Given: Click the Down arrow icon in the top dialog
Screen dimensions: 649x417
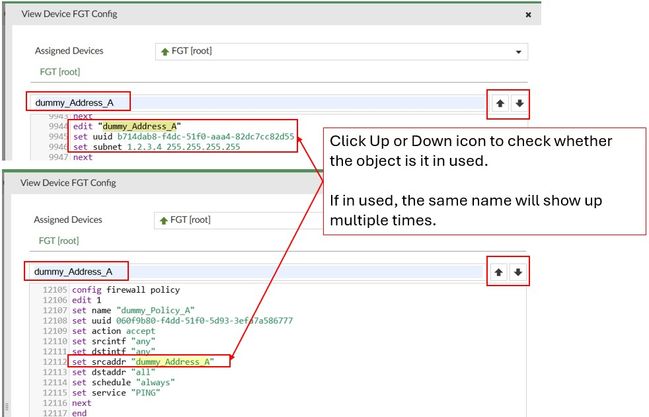Looking at the screenshot, I should pyautogui.click(x=518, y=103).
